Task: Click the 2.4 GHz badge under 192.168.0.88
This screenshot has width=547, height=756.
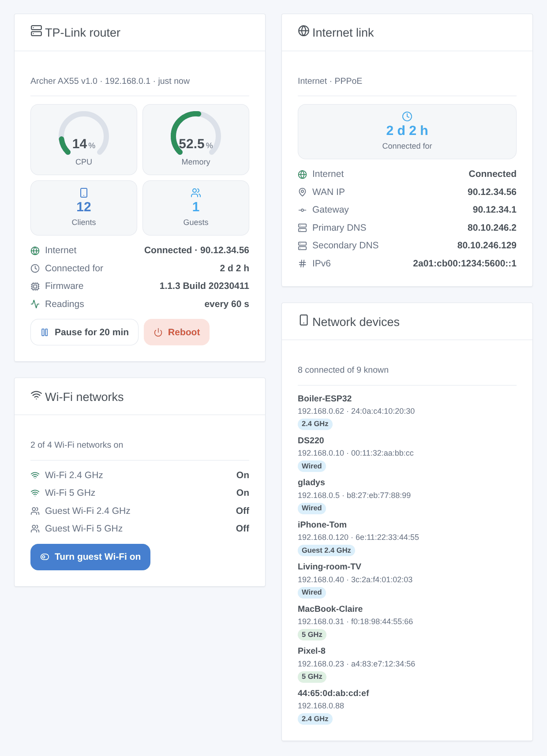Action: coord(315,719)
